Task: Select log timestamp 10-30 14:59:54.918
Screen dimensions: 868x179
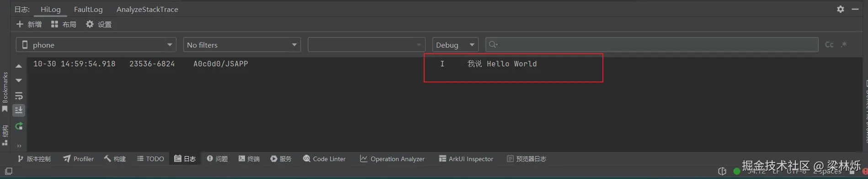Action: 74,64
